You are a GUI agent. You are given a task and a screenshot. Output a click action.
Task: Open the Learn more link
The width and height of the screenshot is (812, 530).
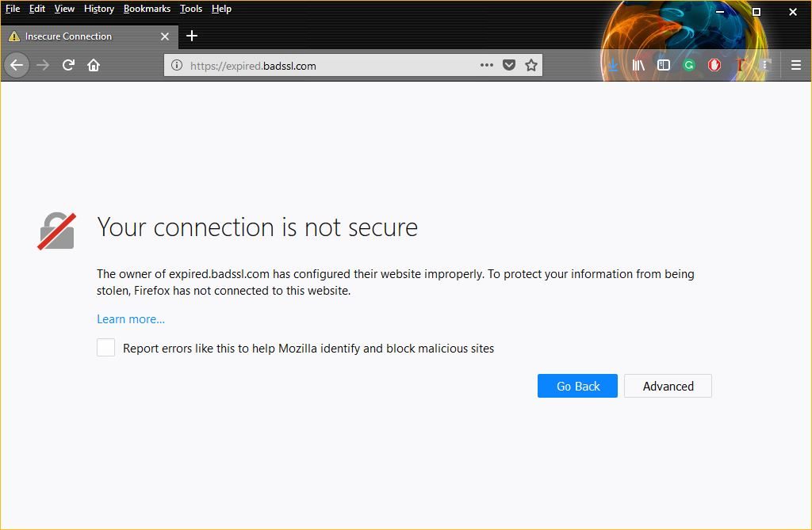point(130,318)
